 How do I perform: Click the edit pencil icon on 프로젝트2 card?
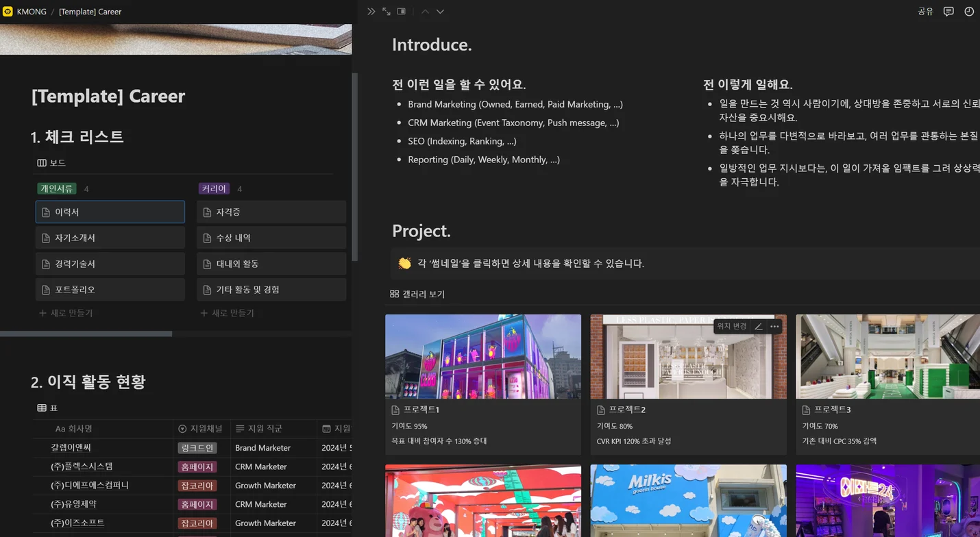[759, 327]
